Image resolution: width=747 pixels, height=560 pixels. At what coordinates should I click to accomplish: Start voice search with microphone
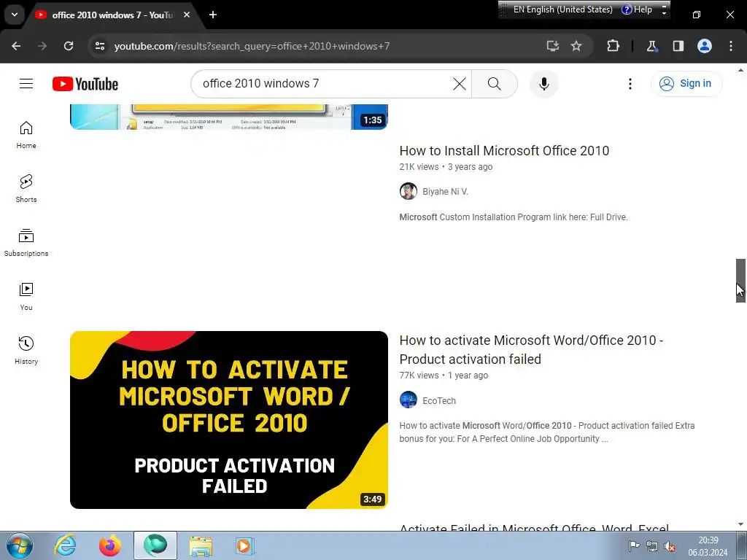(543, 84)
